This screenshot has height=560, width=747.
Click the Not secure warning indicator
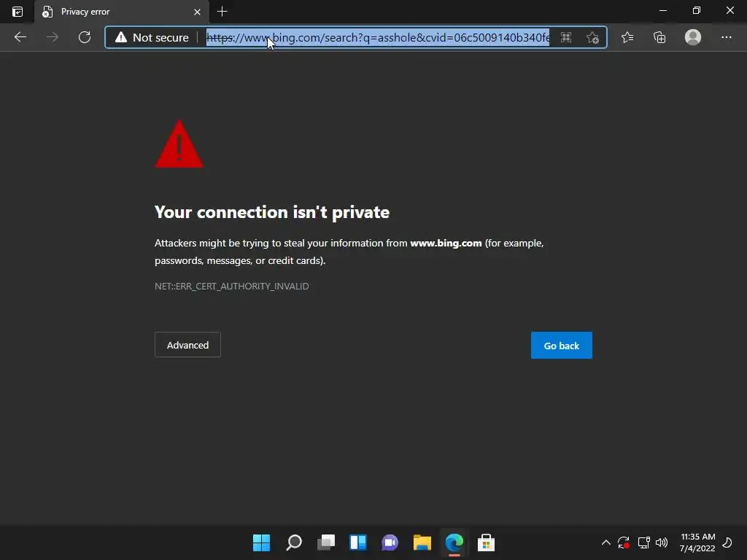(x=152, y=38)
